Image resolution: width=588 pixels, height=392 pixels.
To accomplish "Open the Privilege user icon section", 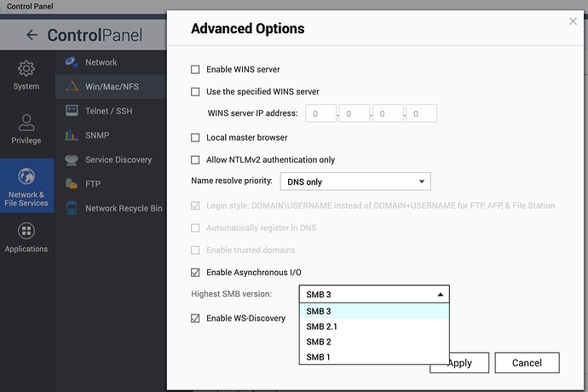I will (26, 123).
